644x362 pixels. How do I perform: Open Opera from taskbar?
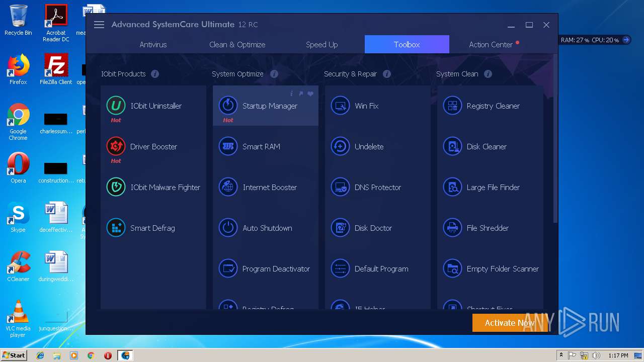point(108,355)
